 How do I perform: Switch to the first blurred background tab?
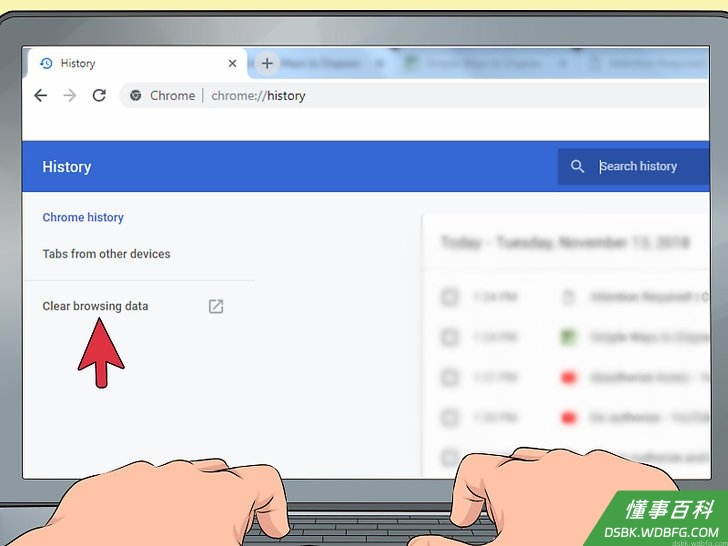[320, 63]
